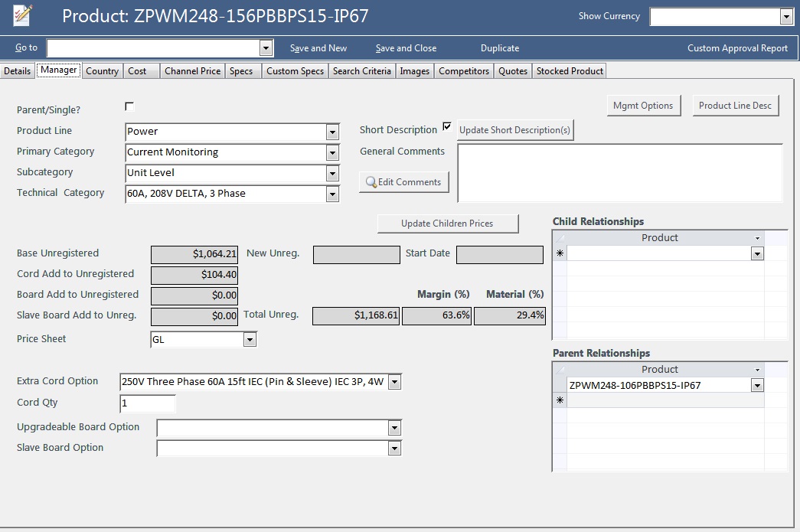800x532 pixels.
Task: Click the Total Unreg. value $1,168.61
Action: pyautogui.click(x=356, y=315)
